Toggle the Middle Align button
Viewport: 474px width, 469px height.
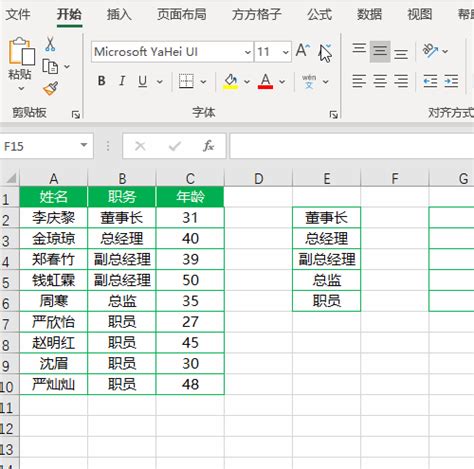(380, 51)
